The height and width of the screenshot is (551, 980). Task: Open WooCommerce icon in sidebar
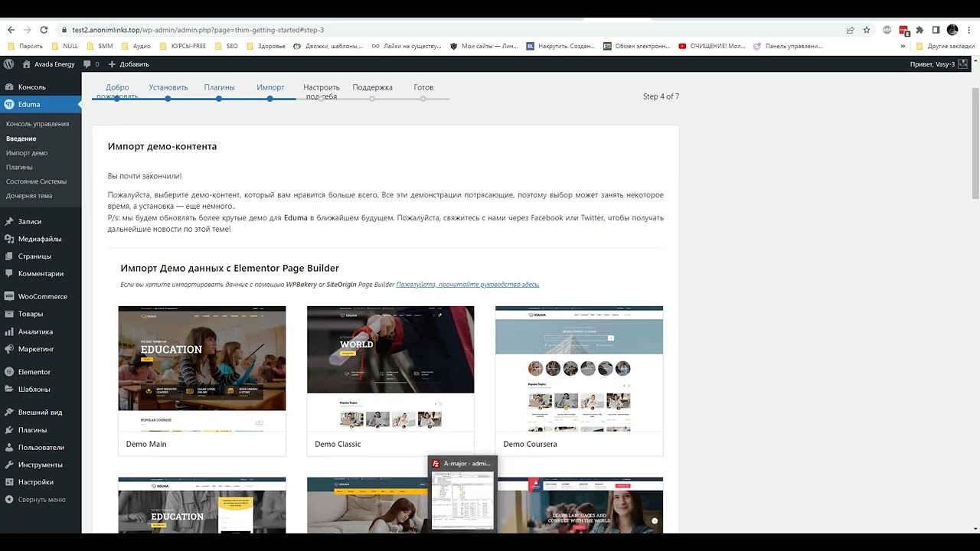tap(9, 296)
